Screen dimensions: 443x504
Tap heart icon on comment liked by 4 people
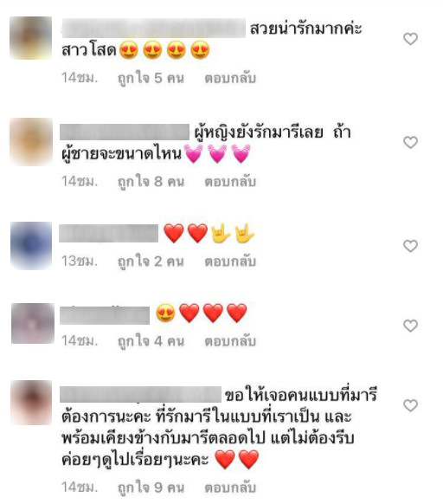click(410, 326)
